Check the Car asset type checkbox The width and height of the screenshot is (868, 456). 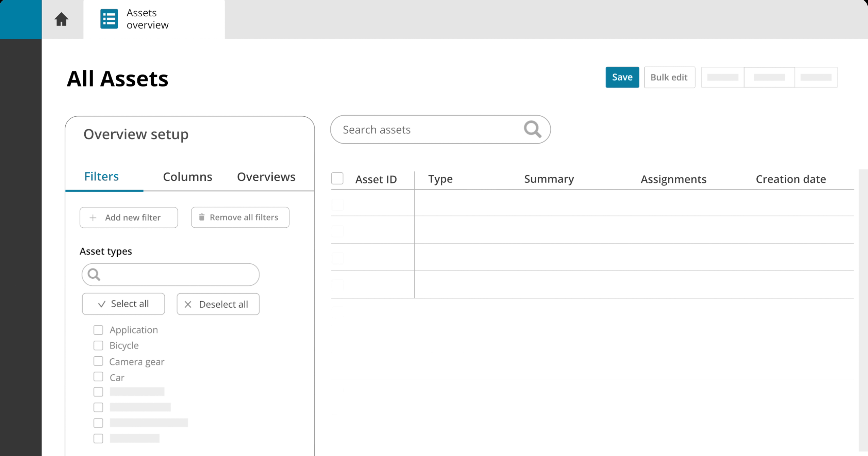[98, 376]
